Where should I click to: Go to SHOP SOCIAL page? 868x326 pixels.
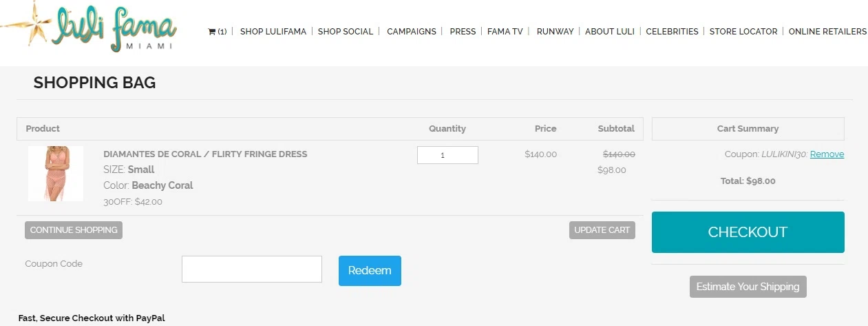click(346, 32)
